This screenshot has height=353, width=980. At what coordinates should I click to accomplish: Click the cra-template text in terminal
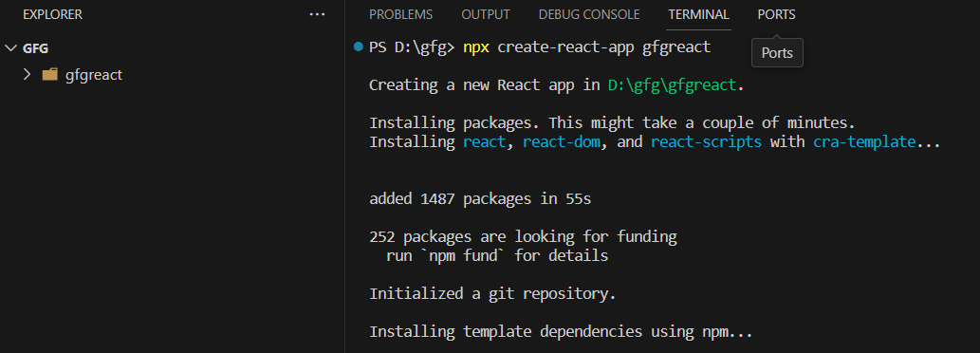(864, 141)
